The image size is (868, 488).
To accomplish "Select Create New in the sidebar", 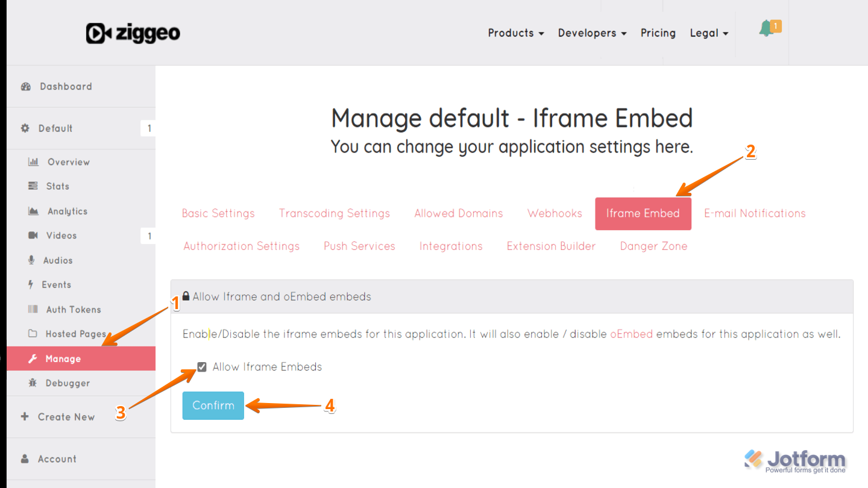I will click(x=58, y=416).
